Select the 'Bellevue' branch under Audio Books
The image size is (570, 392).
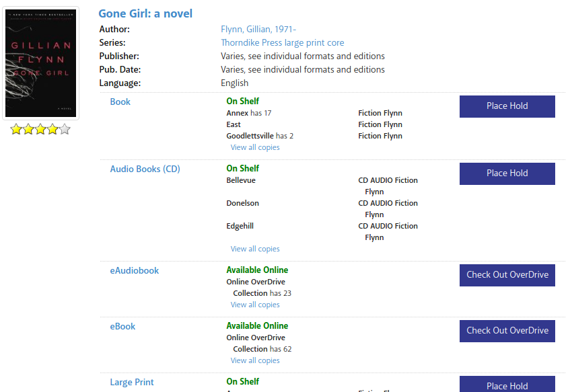241,180
